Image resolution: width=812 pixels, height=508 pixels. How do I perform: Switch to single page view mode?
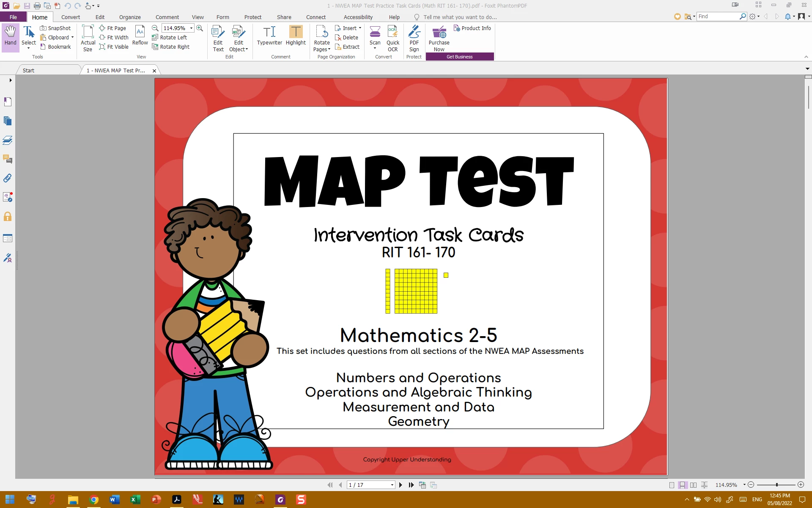click(672, 485)
